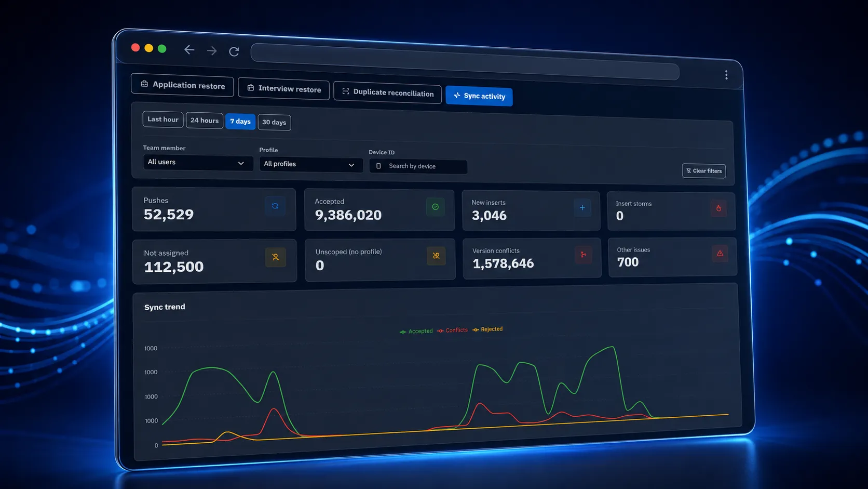
Task: Select the 24 hours time range
Action: point(205,121)
